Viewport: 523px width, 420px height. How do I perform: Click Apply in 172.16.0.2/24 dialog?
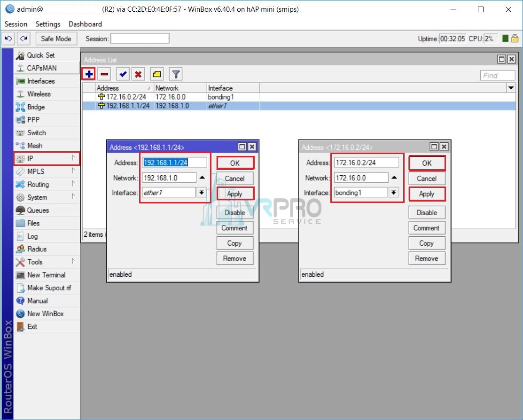pos(427,194)
